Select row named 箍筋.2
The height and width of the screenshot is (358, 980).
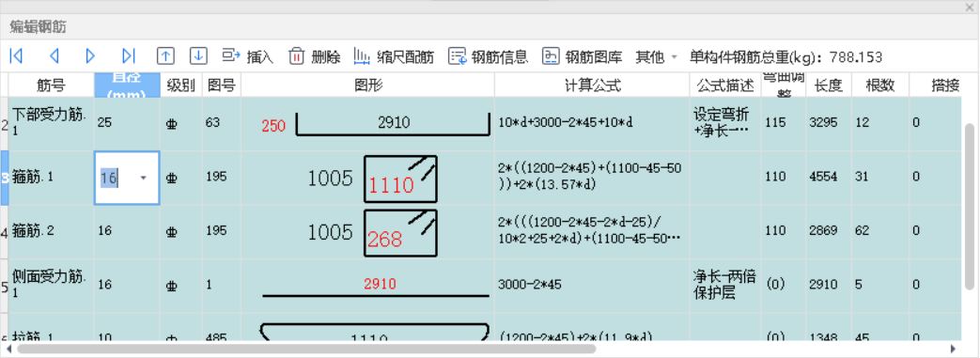[52, 232]
